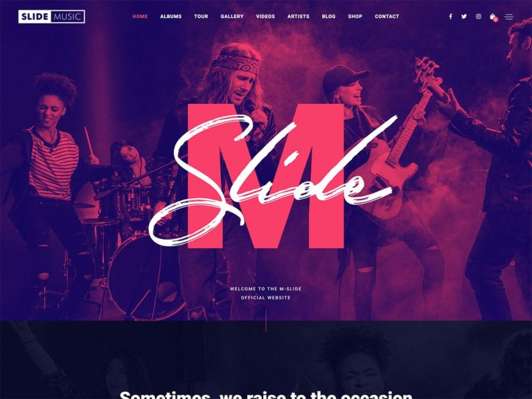Open the hamburger side menu icon
This screenshot has height=399, width=532.
pyautogui.click(x=509, y=17)
